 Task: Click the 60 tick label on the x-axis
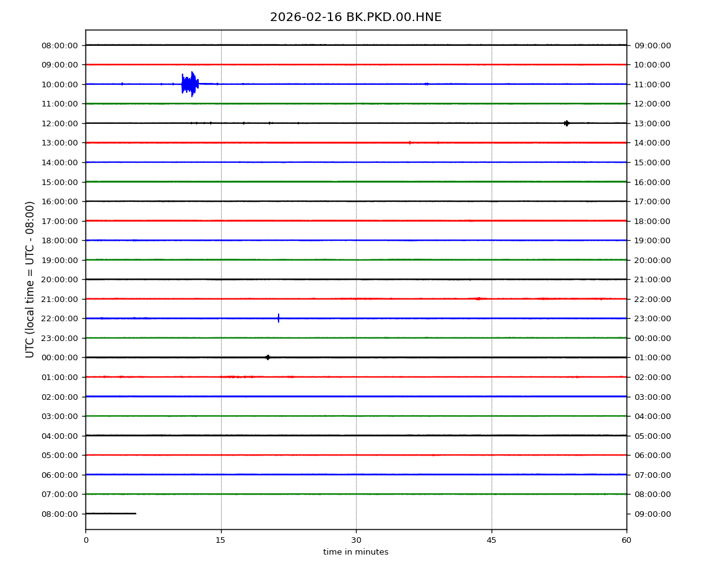[627, 540]
